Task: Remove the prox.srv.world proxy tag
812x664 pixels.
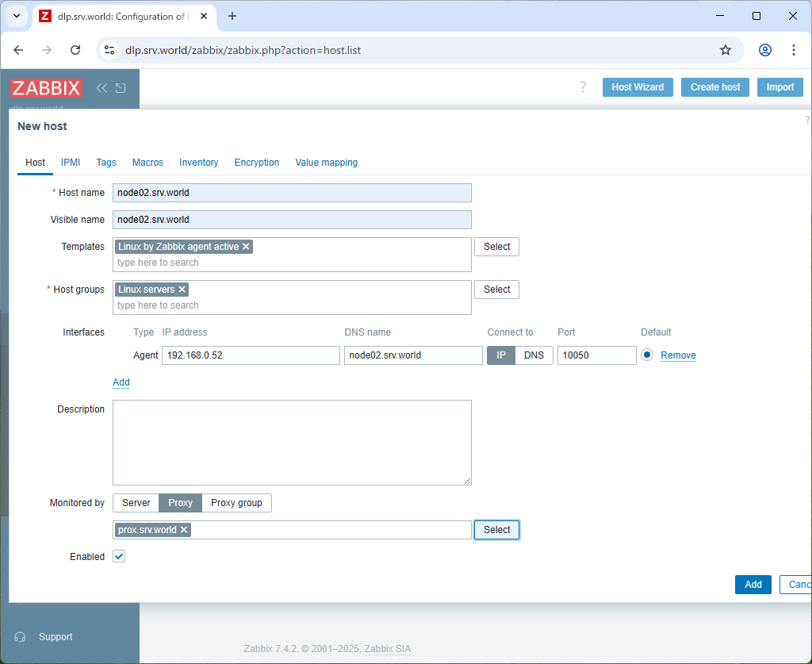Action: point(184,530)
